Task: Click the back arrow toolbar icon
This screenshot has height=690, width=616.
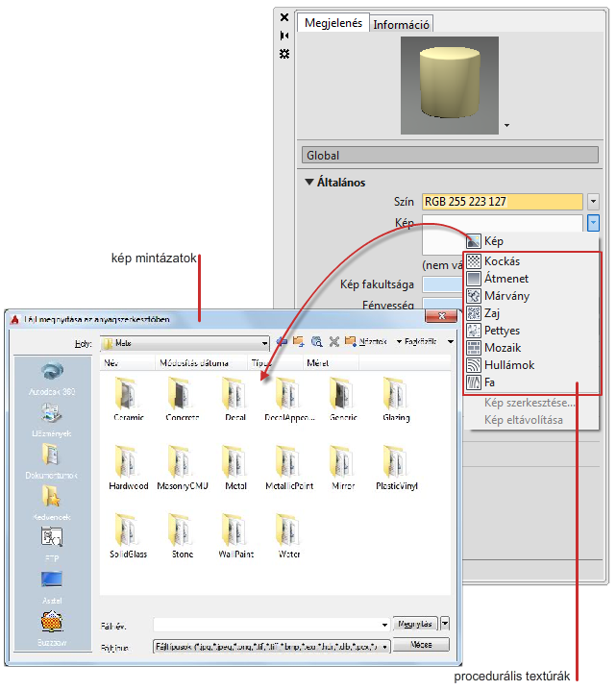Action: (x=282, y=341)
